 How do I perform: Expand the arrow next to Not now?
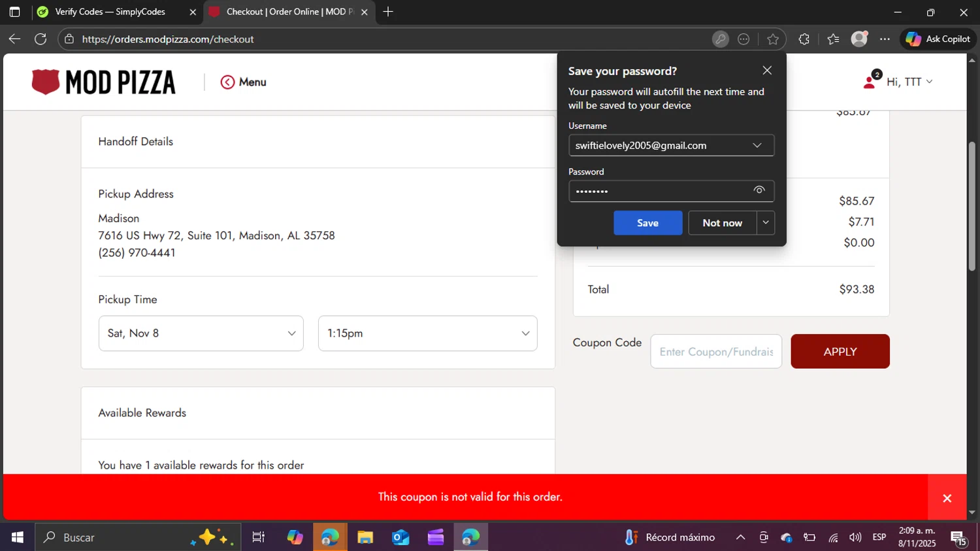pos(766,223)
